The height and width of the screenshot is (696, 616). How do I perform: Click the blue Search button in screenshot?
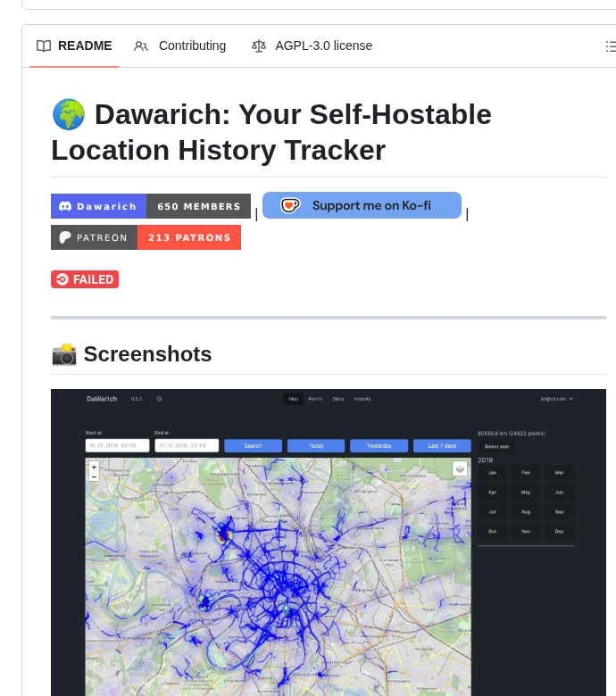pos(254,445)
